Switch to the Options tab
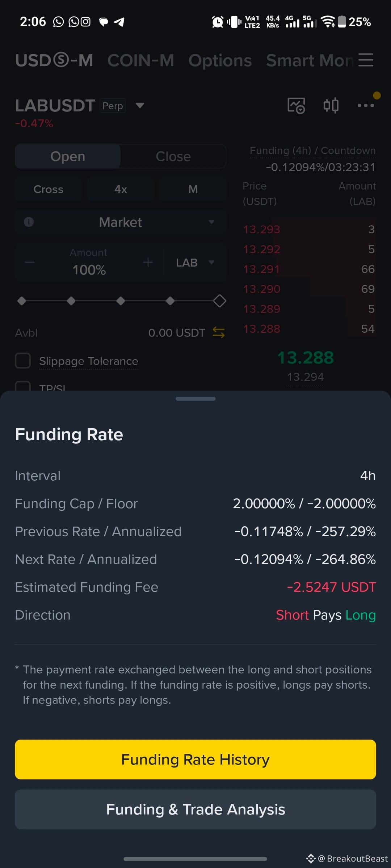Screen dimensions: 391x868 (x=220, y=60)
